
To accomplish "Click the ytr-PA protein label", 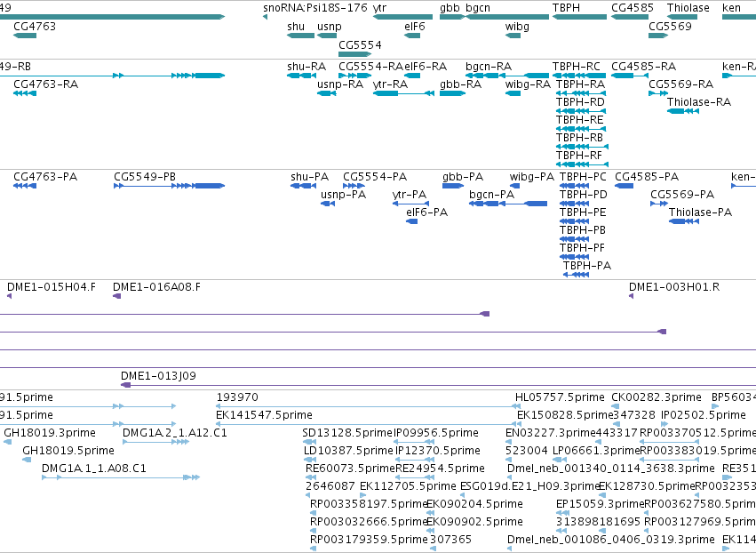I will pos(410,195).
